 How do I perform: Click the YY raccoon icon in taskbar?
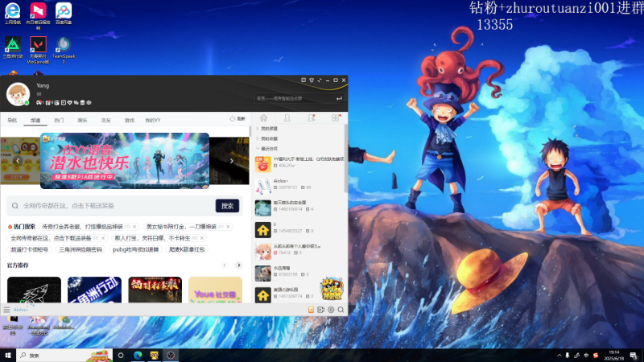(x=155, y=355)
